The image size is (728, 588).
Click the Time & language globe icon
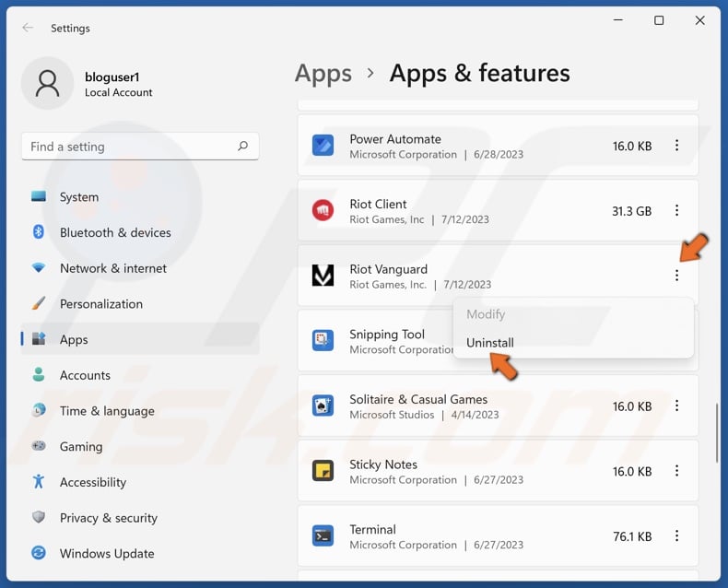click(39, 410)
